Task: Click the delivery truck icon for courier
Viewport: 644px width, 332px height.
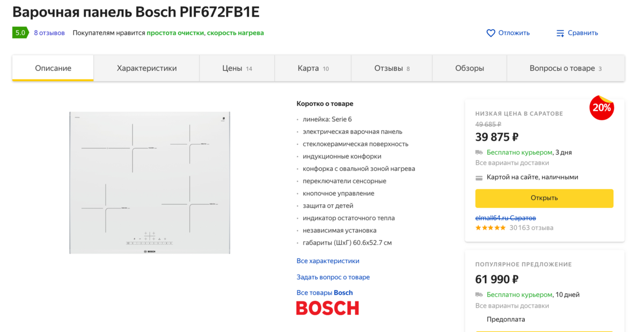Action: (x=479, y=153)
